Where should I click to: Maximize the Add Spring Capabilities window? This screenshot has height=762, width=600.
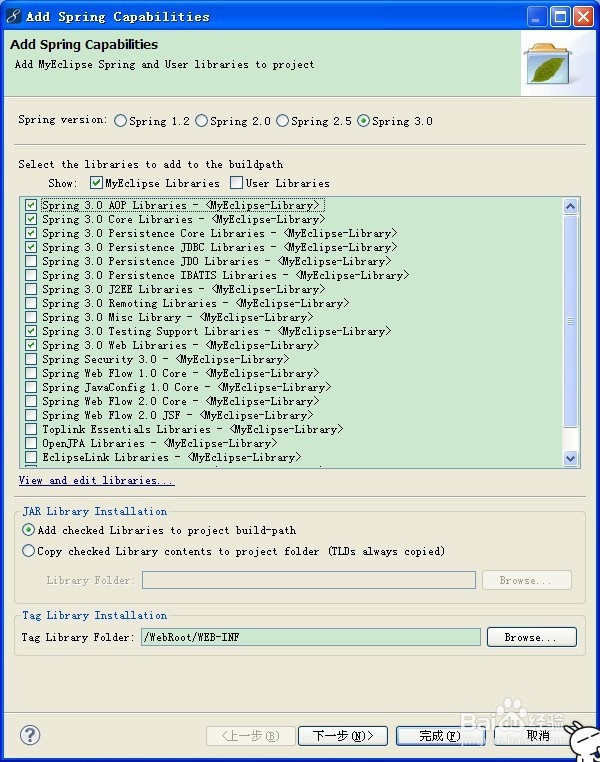[x=560, y=17]
